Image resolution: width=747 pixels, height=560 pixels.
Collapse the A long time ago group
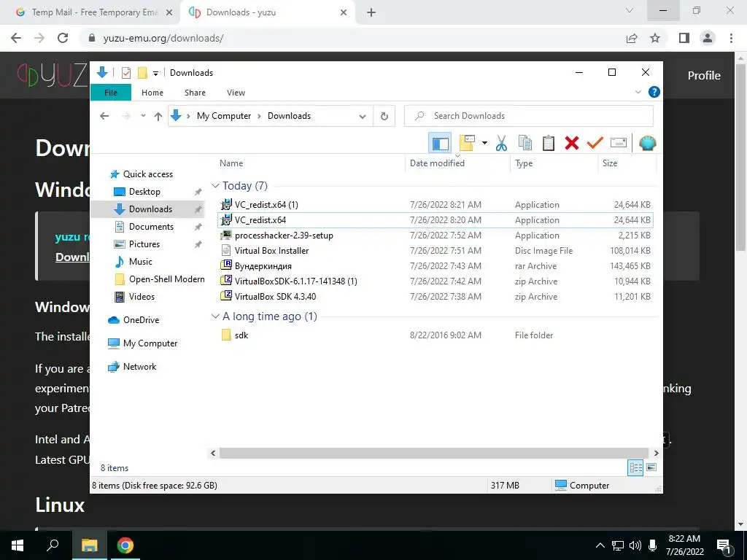215,316
